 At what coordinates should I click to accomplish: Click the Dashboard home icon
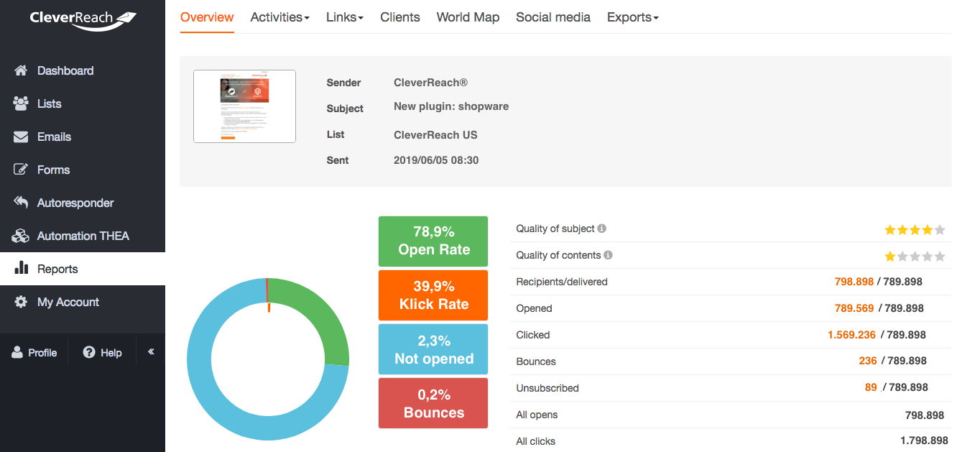tap(21, 70)
